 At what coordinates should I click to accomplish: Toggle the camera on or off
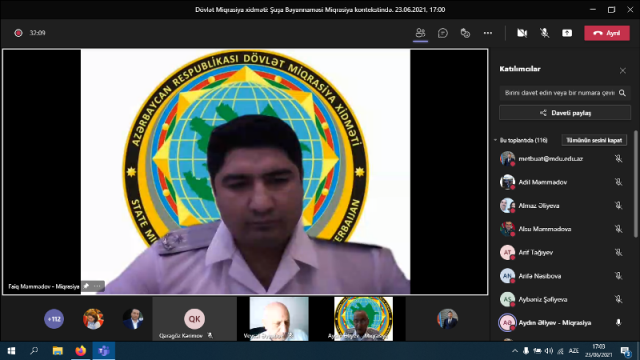tap(522, 33)
